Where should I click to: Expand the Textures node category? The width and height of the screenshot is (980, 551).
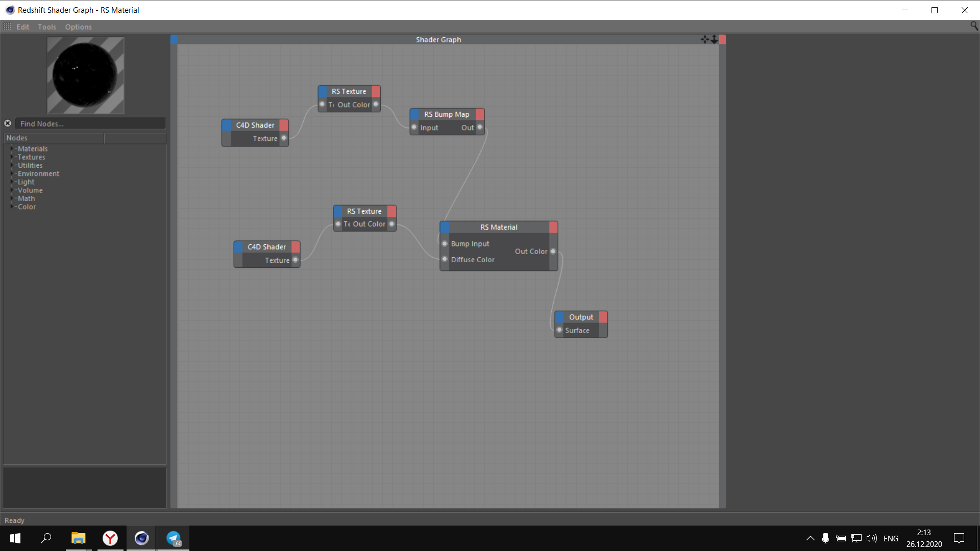point(12,157)
